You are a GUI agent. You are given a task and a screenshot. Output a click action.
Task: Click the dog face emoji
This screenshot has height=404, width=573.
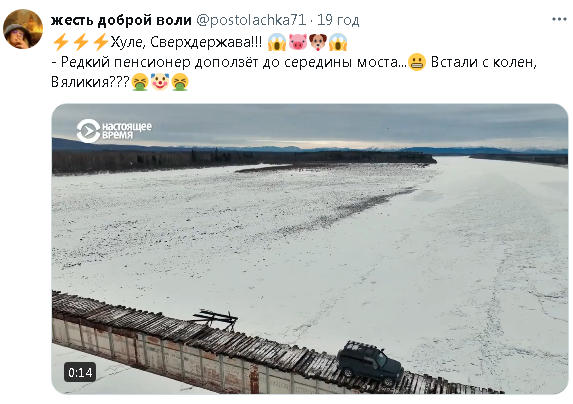[x=318, y=42]
